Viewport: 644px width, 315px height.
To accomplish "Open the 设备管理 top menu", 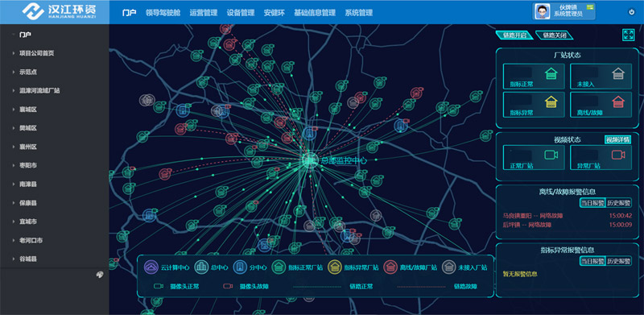I will pyautogui.click(x=241, y=13).
